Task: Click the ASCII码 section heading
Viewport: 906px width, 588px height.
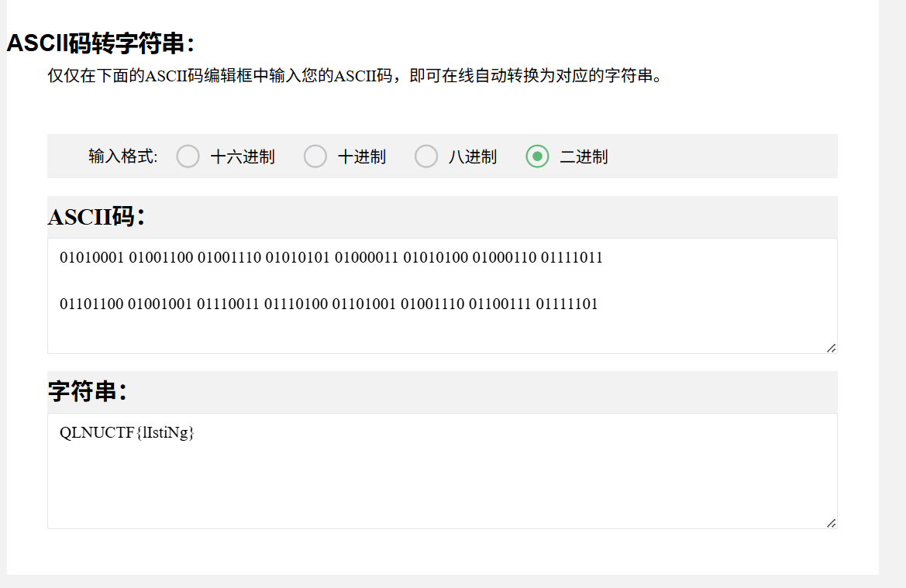Action: [x=96, y=217]
